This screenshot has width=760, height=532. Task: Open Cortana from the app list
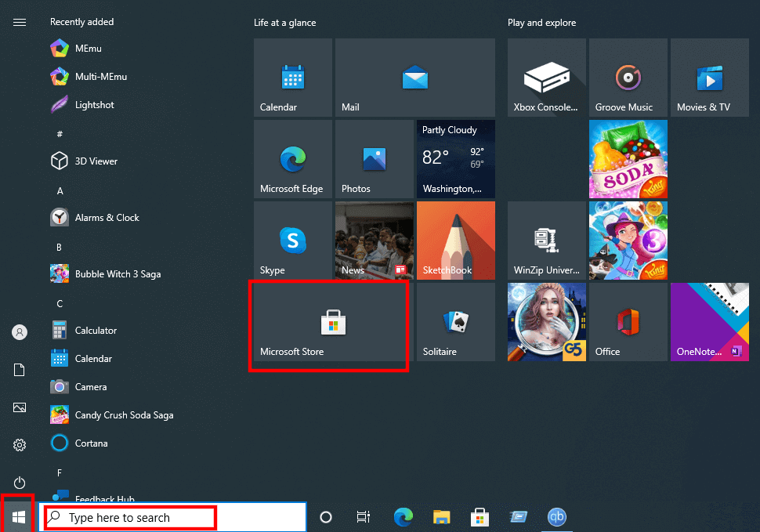[x=79, y=443]
